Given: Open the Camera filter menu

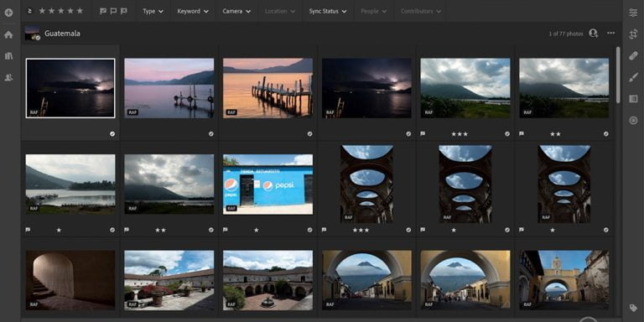Looking at the screenshot, I should click(x=236, y=11).
